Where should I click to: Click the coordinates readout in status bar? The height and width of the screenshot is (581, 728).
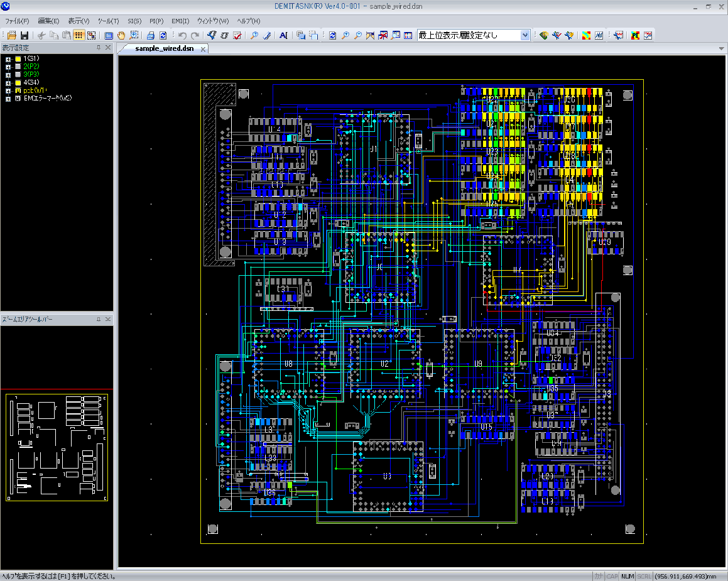point(685,577)
